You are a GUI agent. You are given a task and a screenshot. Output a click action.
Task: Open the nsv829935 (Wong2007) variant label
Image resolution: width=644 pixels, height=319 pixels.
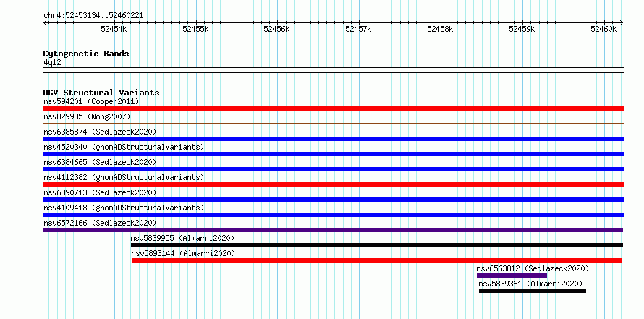coord(87,116)
